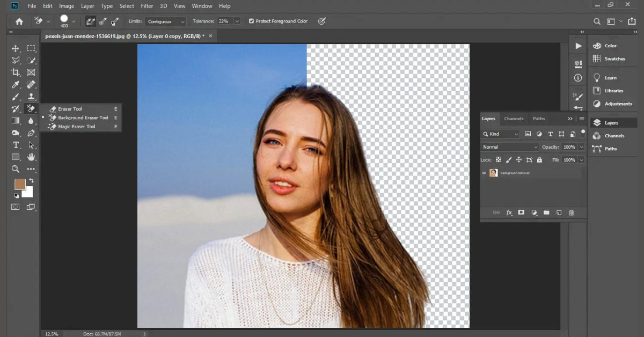Viewport: 644px width, 337px height.
Task: Toggle the layer filtering on/off switch
Action: coord(583,132)
